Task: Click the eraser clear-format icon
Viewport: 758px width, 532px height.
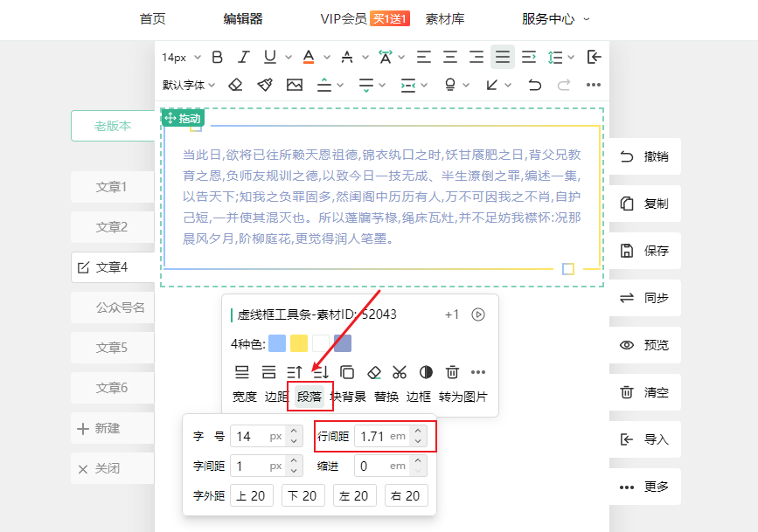Action: (x=235, y=85)
